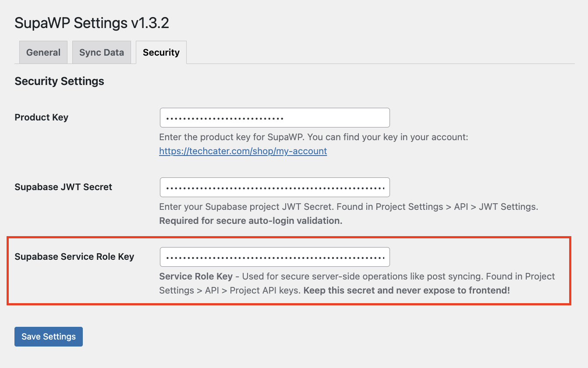Click the Product Key label

point(42,117)
